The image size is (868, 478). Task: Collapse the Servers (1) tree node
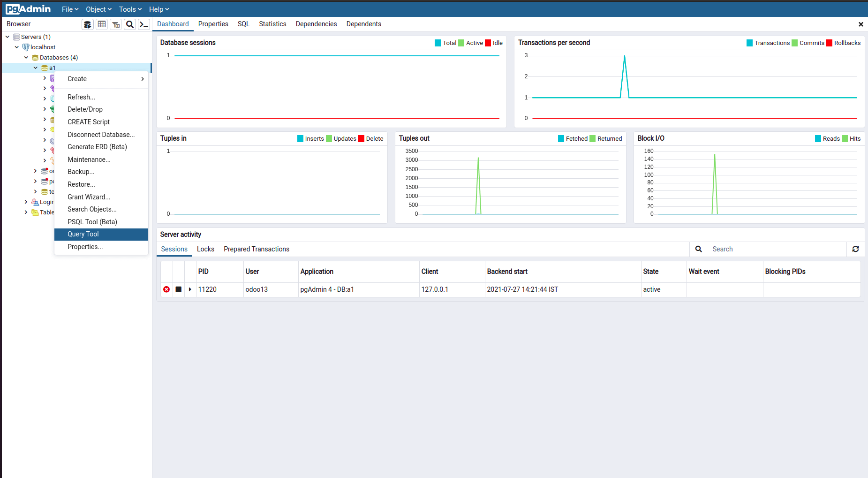(8, 37)
